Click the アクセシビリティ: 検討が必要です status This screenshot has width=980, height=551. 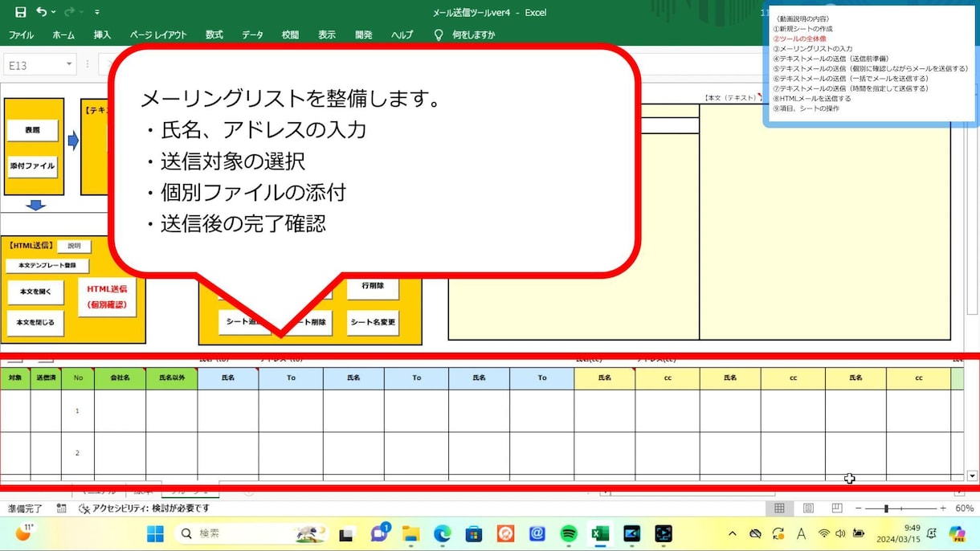click(x=145, y=508)
